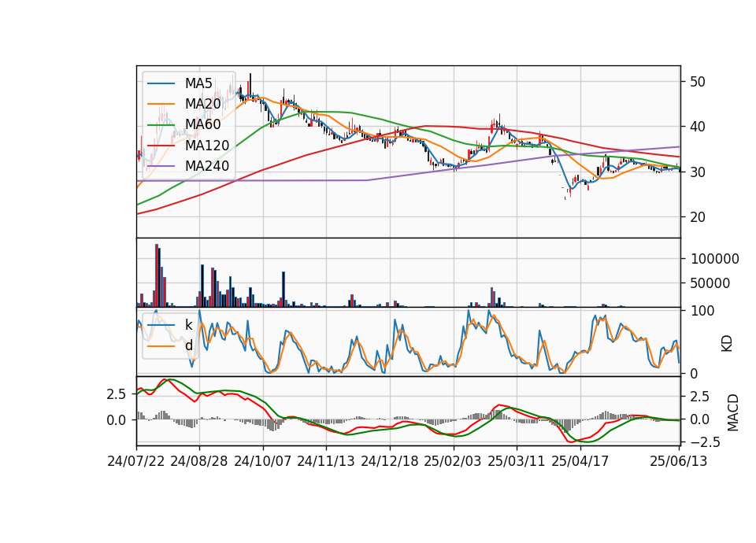The width and height of the screenshot is (756, 543).
Task: Click the 24/07/22 date axis label
Action: coord(136,461)
